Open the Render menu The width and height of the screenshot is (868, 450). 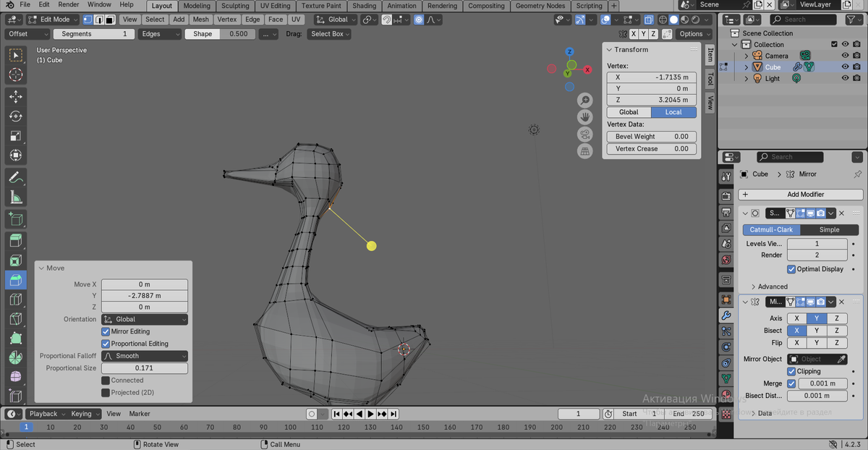[69, 5]
